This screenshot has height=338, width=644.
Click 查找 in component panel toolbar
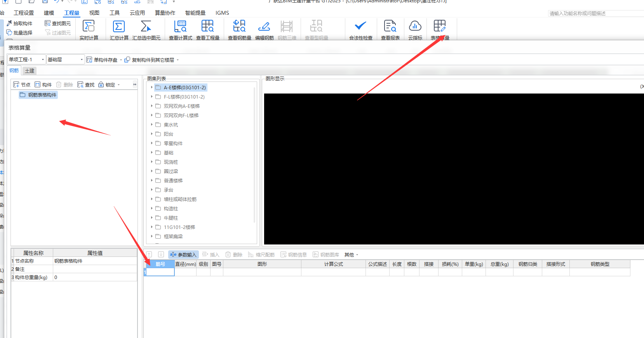[86, 85]
